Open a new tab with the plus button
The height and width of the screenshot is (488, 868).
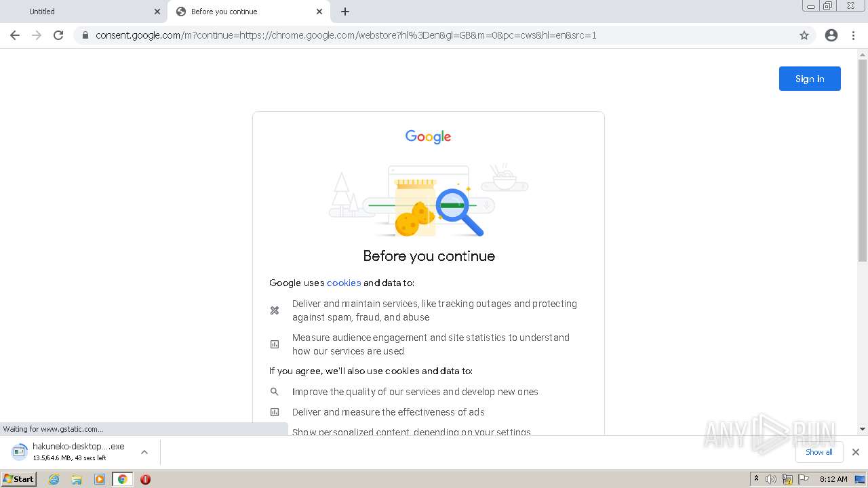click(x=345, y=12)
